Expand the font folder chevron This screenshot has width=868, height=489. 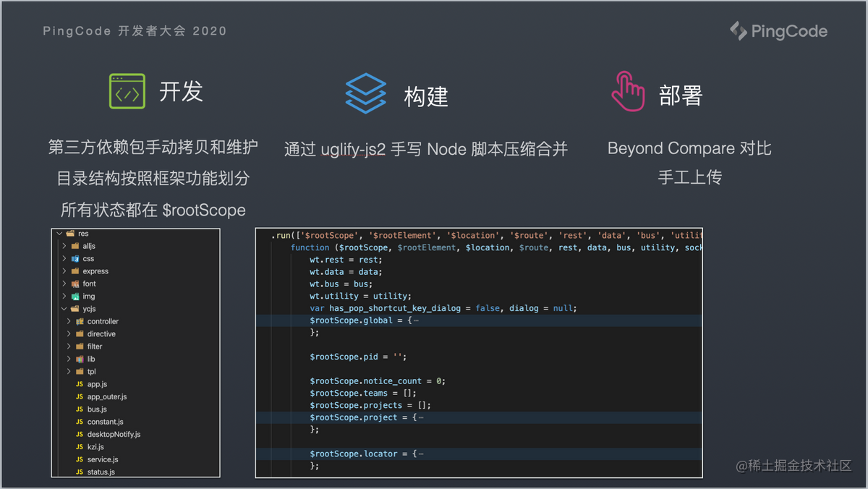(x=64, y=284)
